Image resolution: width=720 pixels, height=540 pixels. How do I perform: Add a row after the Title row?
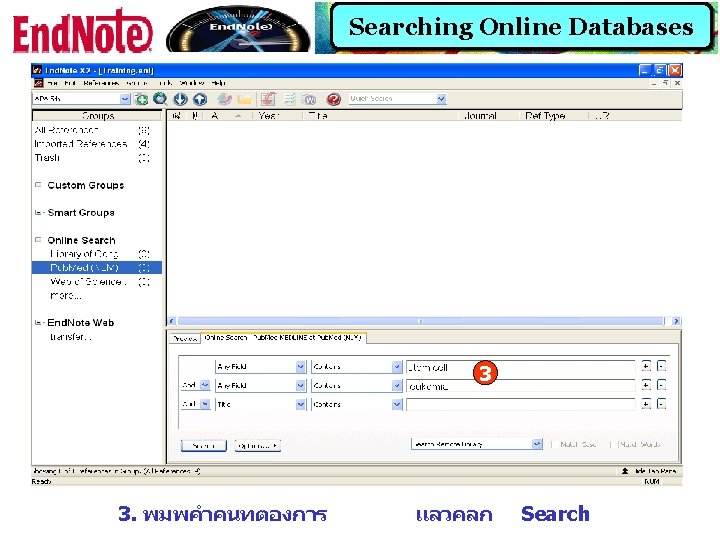646,404
